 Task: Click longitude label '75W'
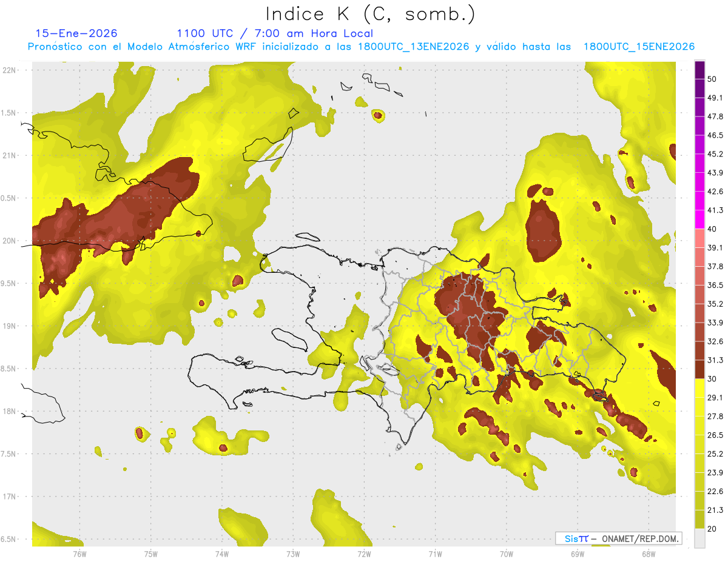pyautogui.click(x=151, y=554)
